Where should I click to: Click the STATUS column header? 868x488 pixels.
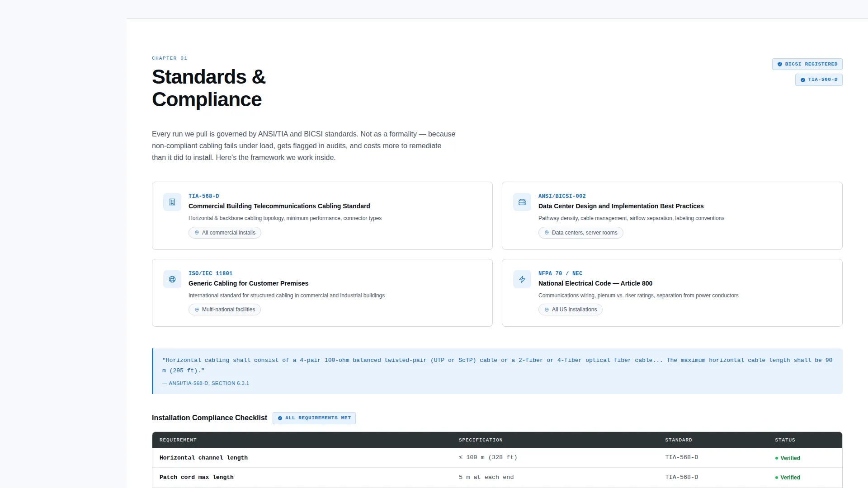(785, 440)
